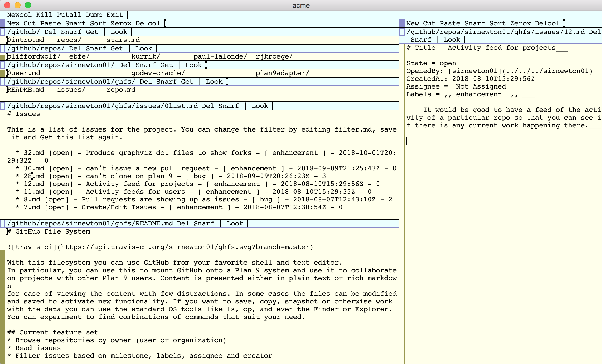Click Newcol in the top tag bar
The image size is (602, 364).
click(x=19, y=15)
